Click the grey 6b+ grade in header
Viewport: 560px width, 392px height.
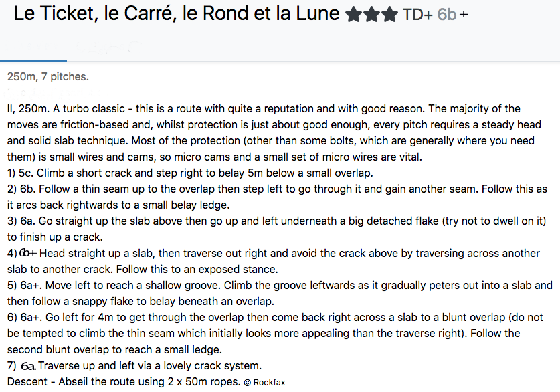(x=452, y=15)
